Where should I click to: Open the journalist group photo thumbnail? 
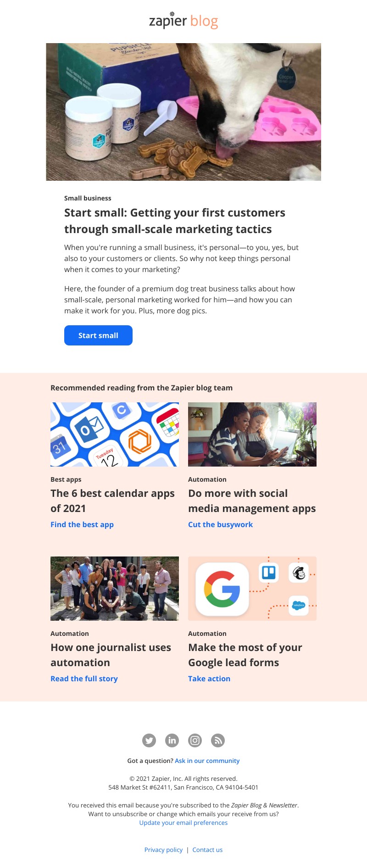115,589
